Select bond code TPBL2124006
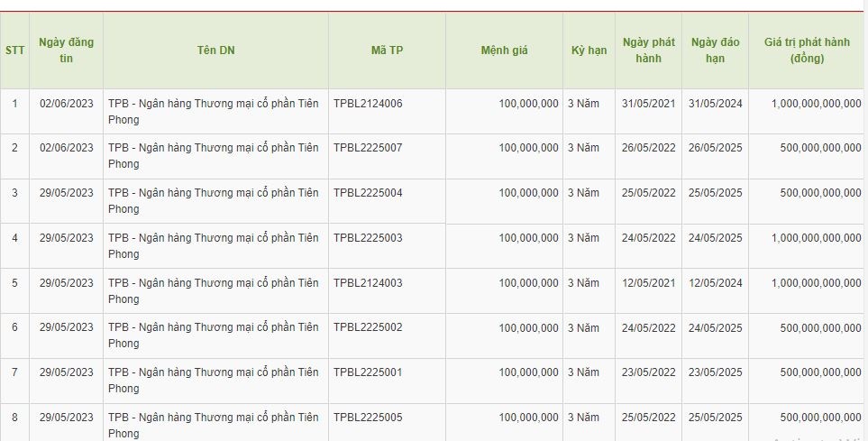Viewport: 868px width, 441px height. (x=368, y=104)
